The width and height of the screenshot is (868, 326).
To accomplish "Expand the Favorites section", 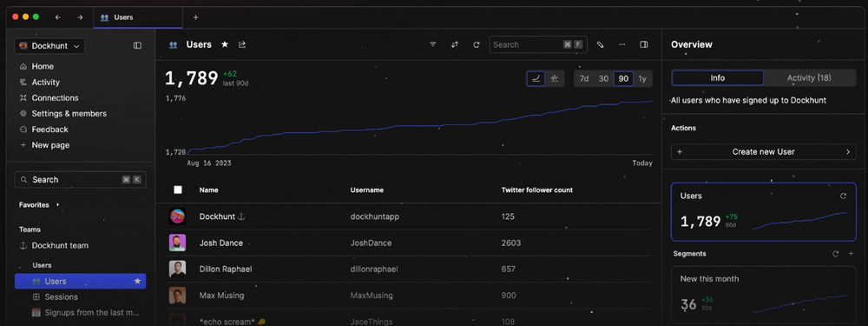I will (x=57, y=204).
